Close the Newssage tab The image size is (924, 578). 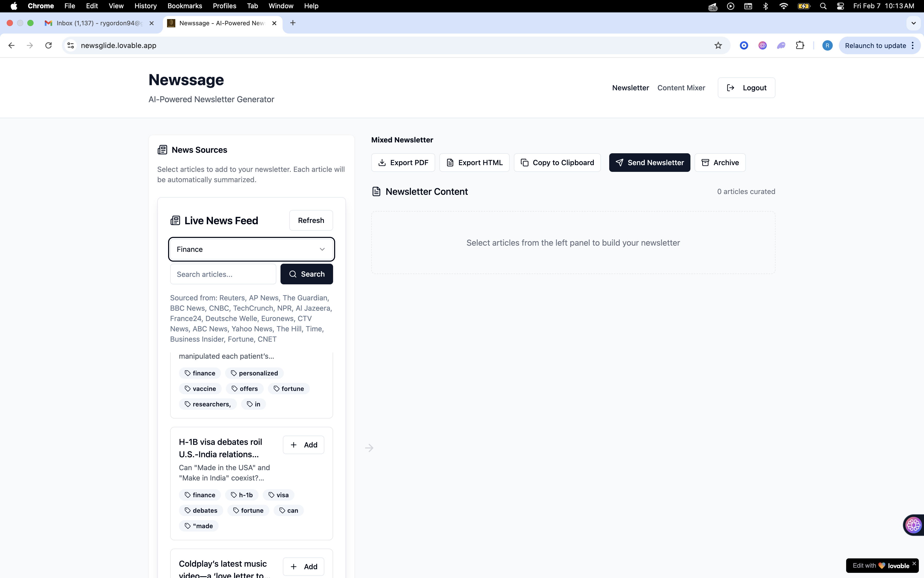coord(274,23)
